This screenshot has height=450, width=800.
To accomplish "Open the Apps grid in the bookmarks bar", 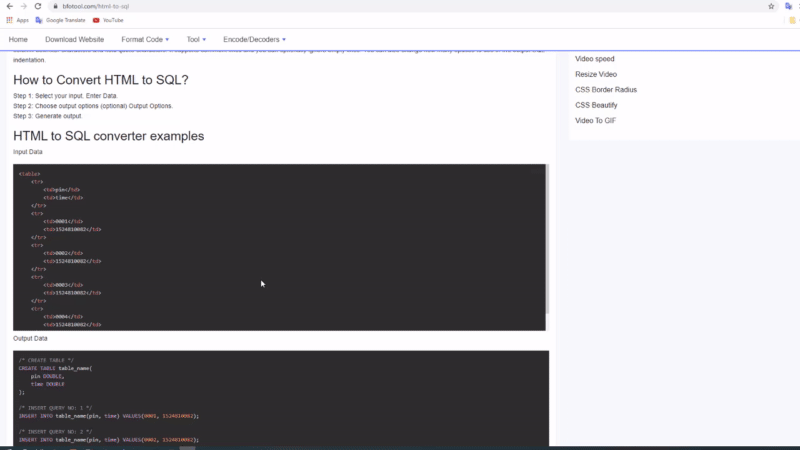I will coord(17,20).
